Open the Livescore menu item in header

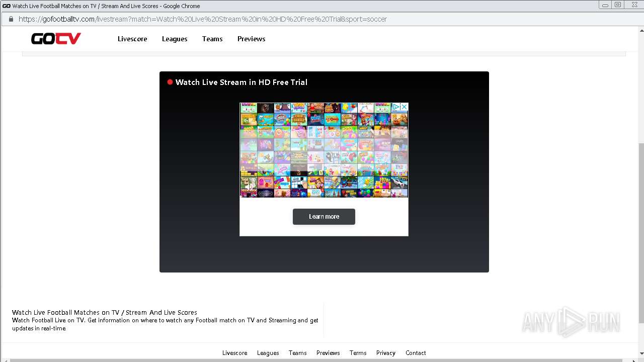point(132,39)
